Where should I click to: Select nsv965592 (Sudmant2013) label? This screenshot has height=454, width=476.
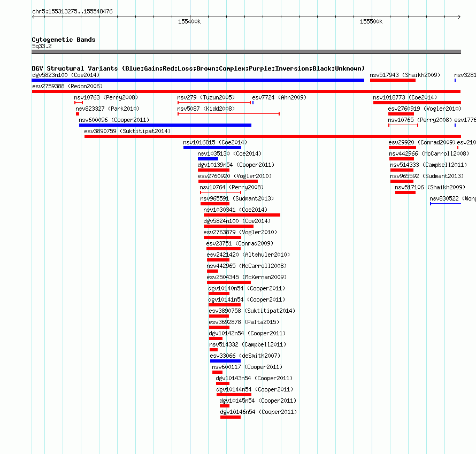pyautogui.click(x=427, y=176)
